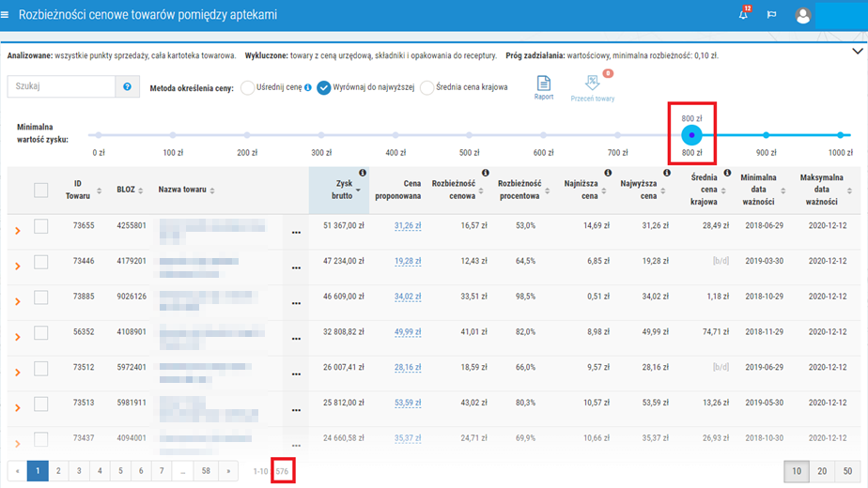
Task: Go to page 2 of results
Action: [58, 471]
